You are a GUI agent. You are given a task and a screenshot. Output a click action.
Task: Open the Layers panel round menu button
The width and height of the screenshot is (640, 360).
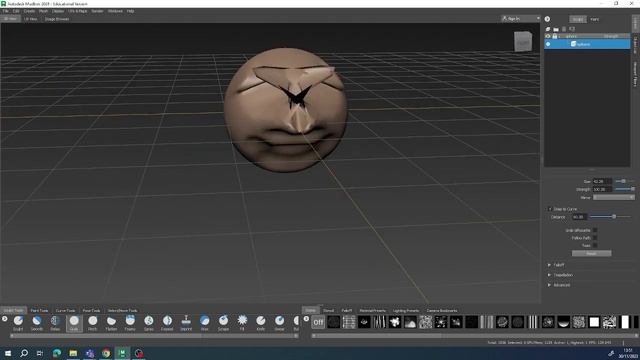coord(547,19)
